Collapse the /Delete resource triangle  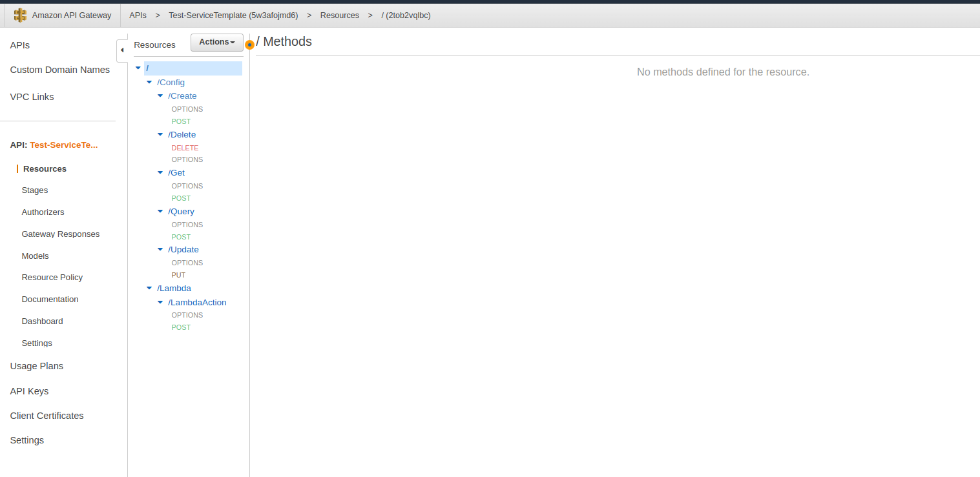[160, 135]
